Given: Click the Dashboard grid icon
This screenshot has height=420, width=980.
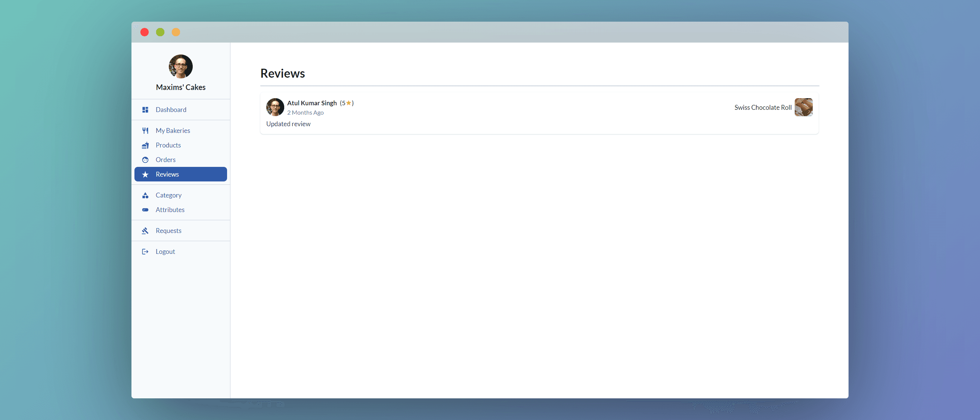Looking at the screenshot, I should 145,109.
